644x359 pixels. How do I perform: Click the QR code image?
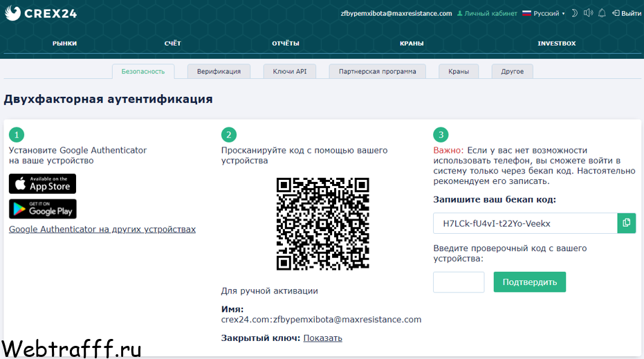tap(323, 224)
